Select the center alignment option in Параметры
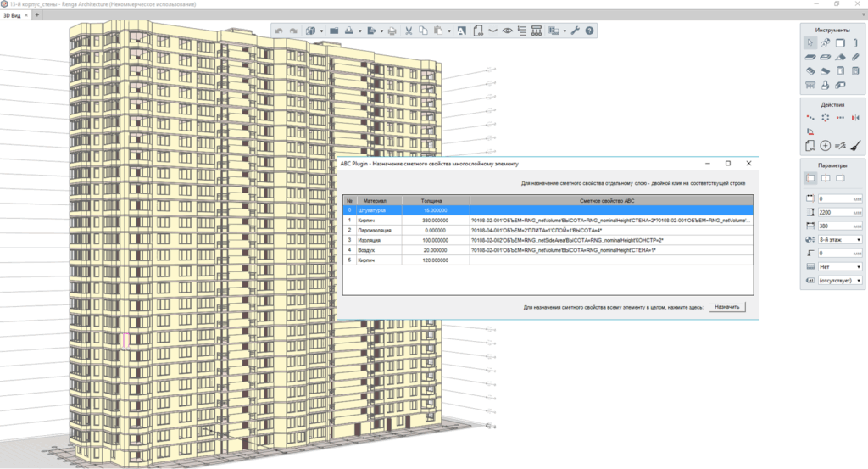This screenshot has height=469, width=868. click(x=826, y=178)
